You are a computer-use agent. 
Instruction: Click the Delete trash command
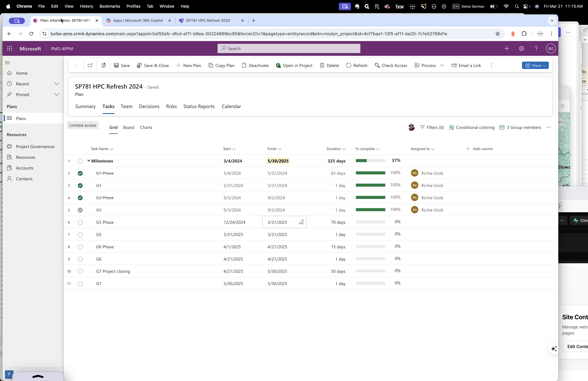pos(329,65)
